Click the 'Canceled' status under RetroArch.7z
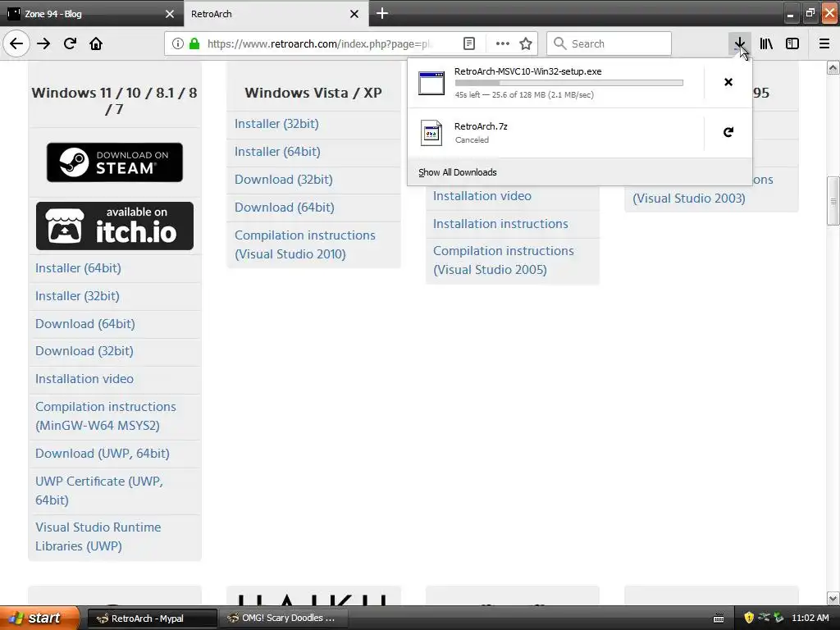 point(472,139)
